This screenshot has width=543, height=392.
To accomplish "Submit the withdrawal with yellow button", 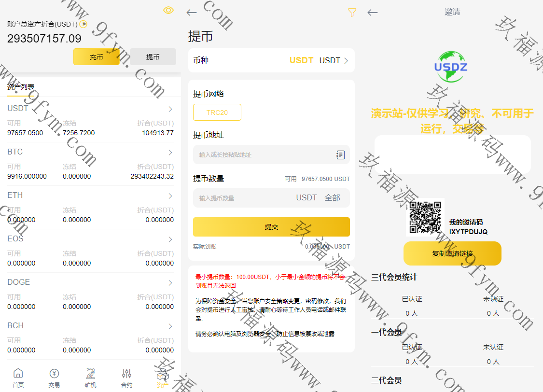I will (271, 227).
